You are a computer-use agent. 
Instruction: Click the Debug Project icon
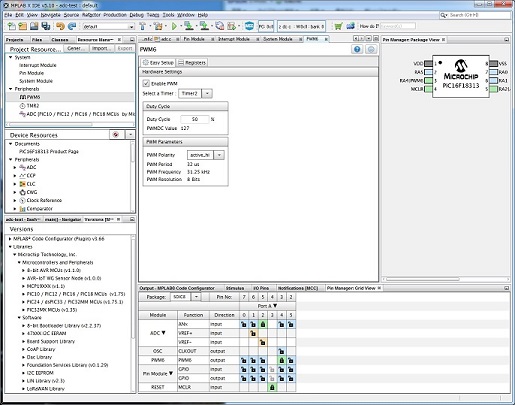point(231,26)
